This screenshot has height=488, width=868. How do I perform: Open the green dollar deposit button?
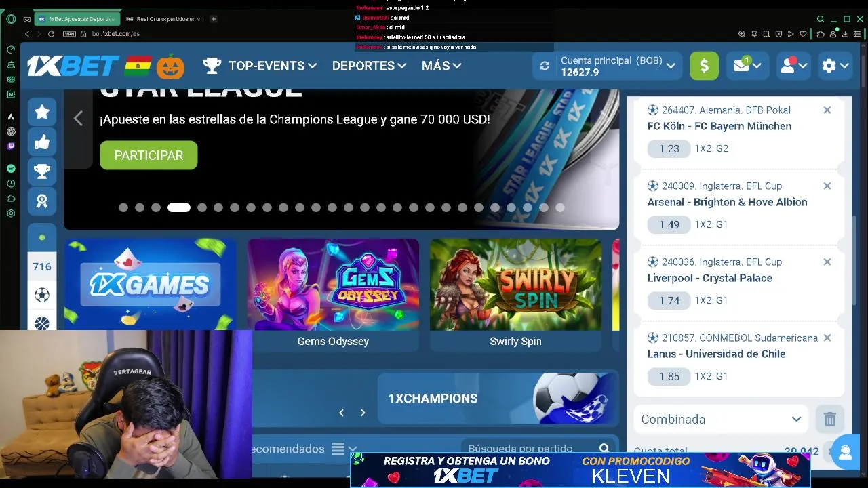tap(704, 66)
